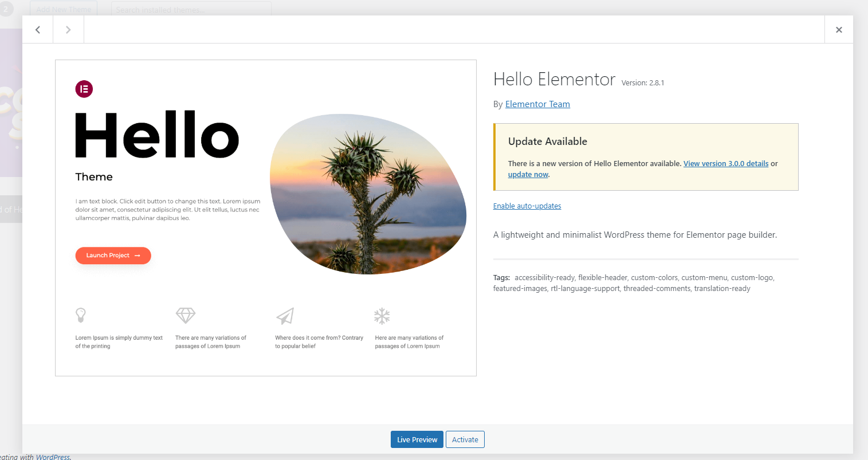Click the Update Available heading
The image size is (868, 460).
coord(548,141)
